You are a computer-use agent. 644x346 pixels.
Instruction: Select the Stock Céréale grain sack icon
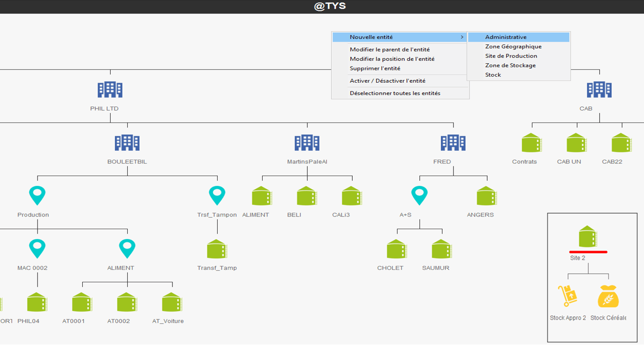coord(608,296)
